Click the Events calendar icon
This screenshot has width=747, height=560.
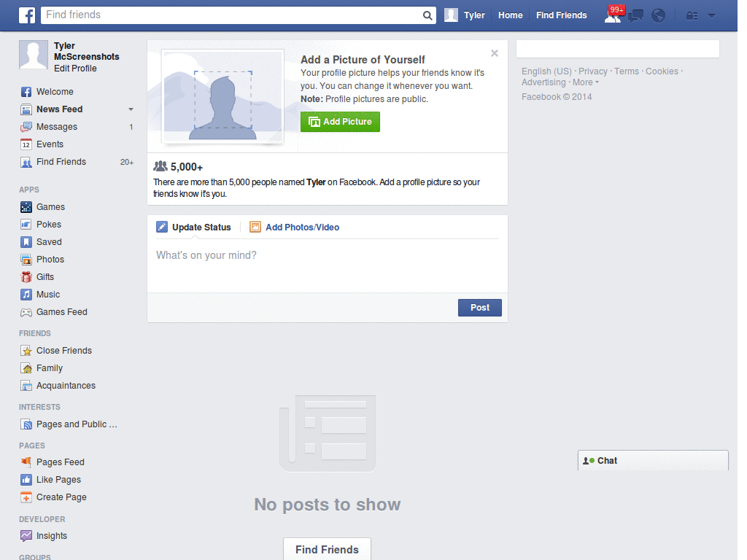[x=26, y=144]
